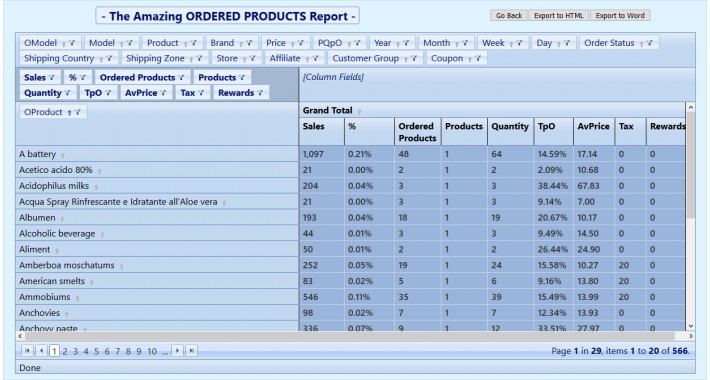The width and height of the screenshot is (710, 380).
Task: Open page 5 in the pager
Action: [96, 351]
